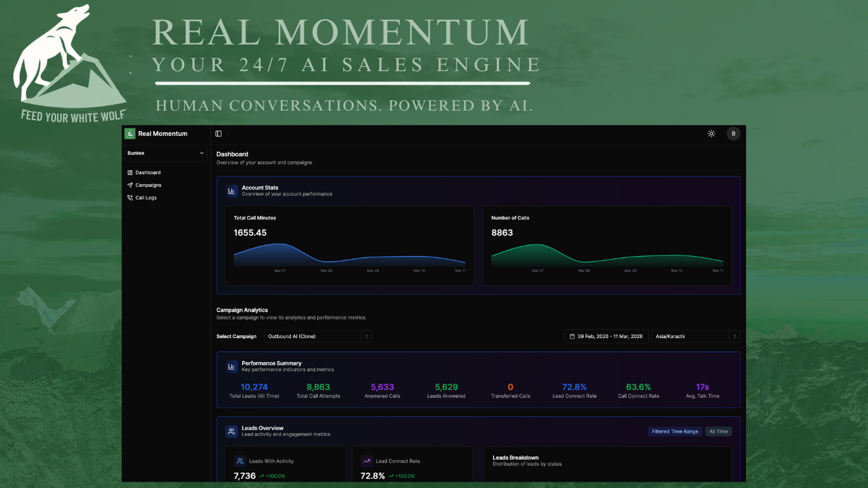This screenshot has width=868, height=488.
Task: Click the 17s Avg. Talk Time value
Action: click(x=702, y=387)
